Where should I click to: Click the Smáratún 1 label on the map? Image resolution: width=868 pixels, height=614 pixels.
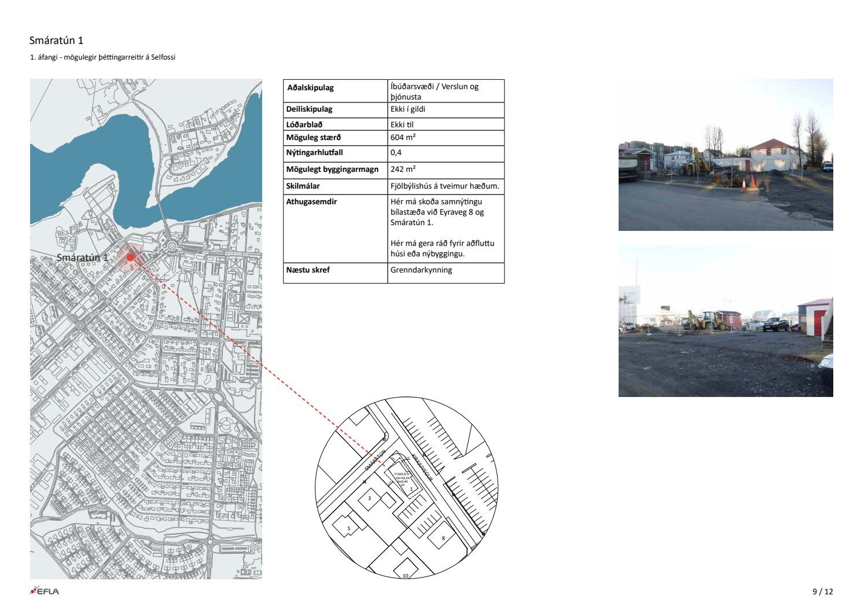(x=83, y=258)
